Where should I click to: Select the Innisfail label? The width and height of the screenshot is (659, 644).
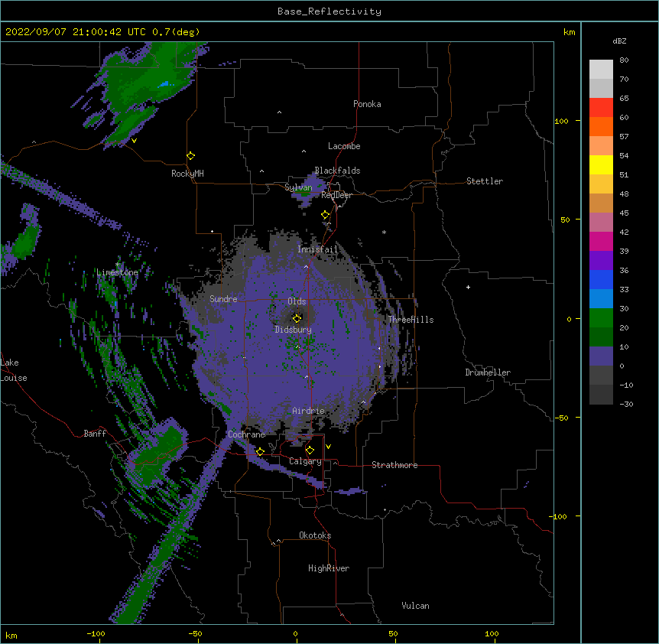coord(317,249)
